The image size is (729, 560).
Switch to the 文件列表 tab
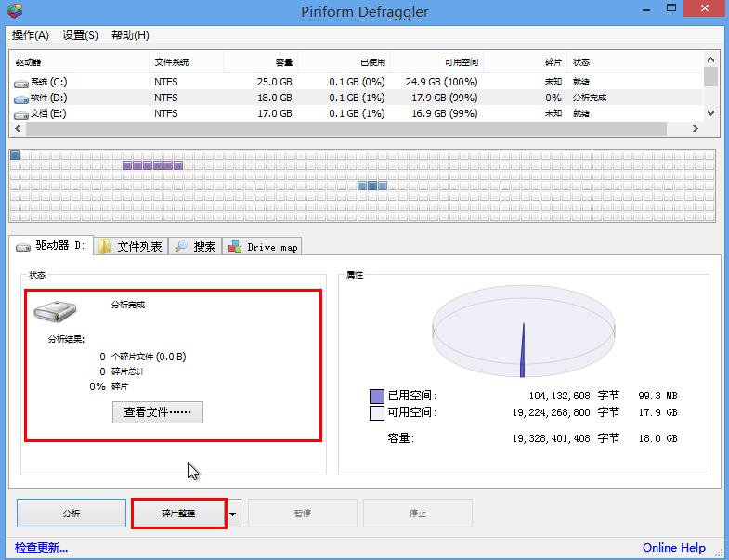[x=131, y=246]
